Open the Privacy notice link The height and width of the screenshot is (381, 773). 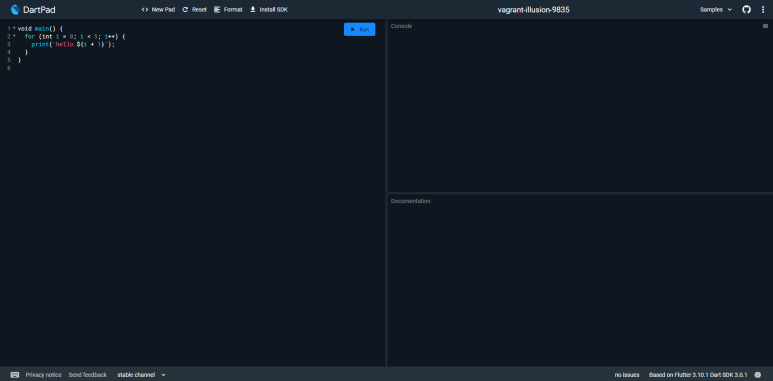tap(43, 375)
